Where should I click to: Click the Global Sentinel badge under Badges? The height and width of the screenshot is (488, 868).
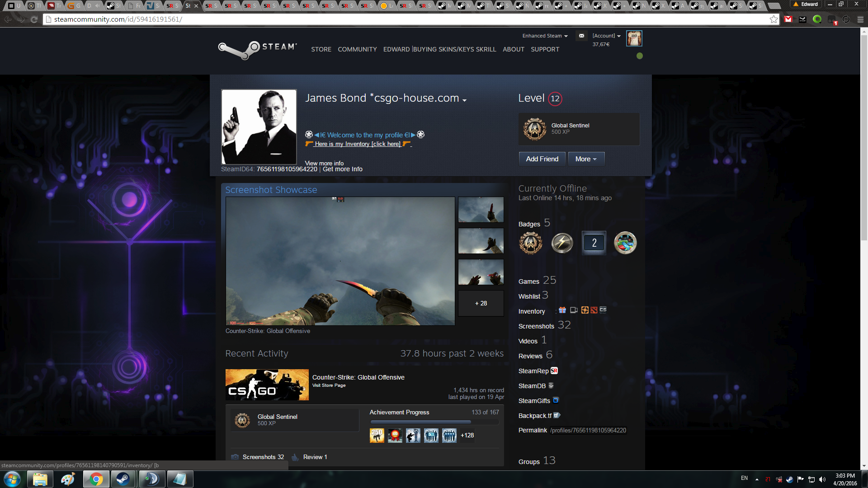click(531, 243)
